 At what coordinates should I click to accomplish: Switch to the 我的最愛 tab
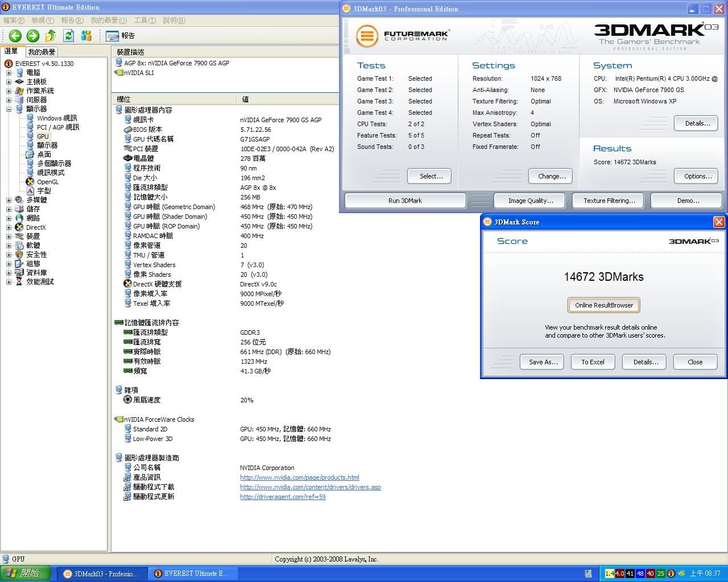coord(42,52)
